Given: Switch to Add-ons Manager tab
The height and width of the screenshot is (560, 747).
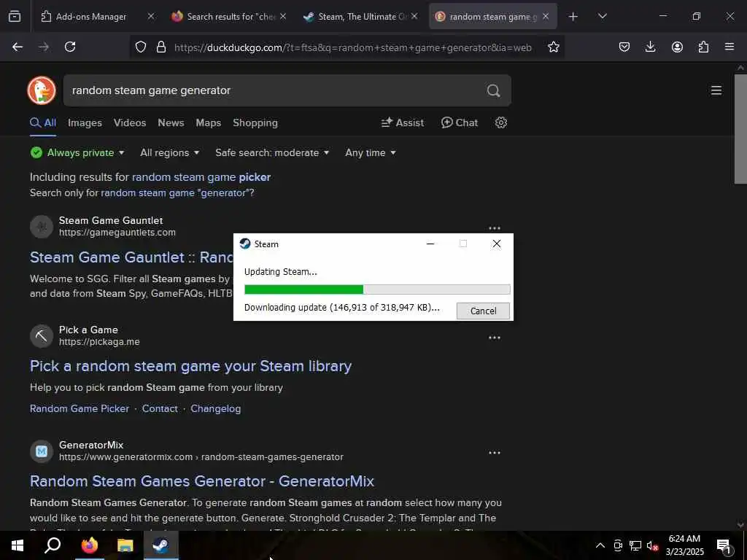Looking at the screenshot, I should pyautogui.click(x=91, y=16).
